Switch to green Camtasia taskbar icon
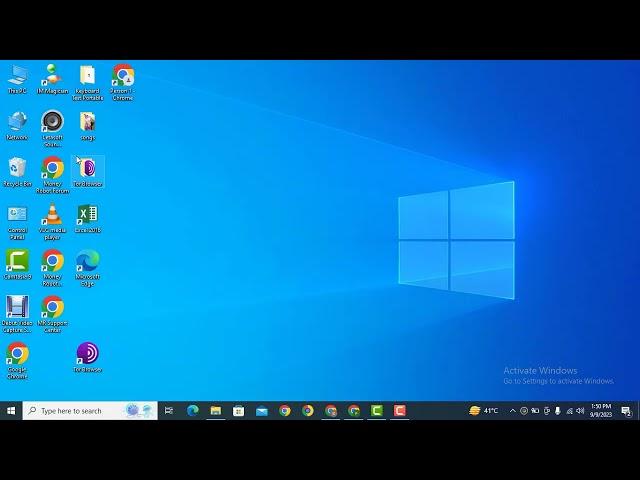Screen dimensions: 640x480 click(x=377, y=411)
